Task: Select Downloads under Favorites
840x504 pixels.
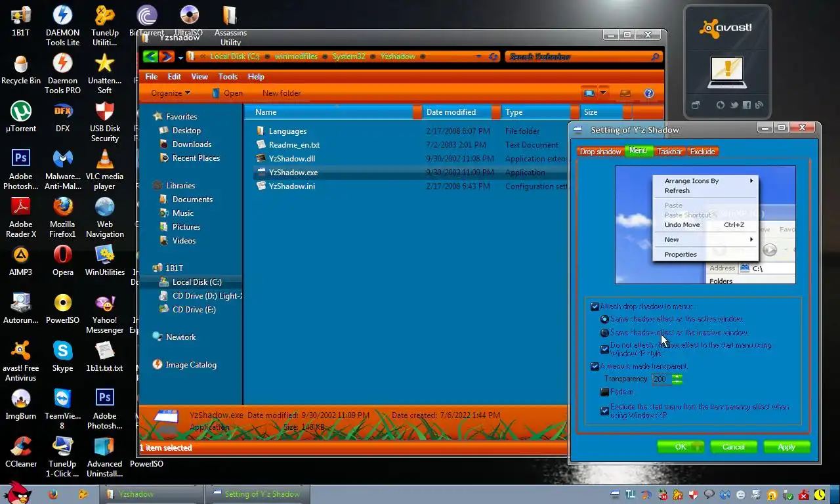Action: pyautogui.click(x=192, y=144)
